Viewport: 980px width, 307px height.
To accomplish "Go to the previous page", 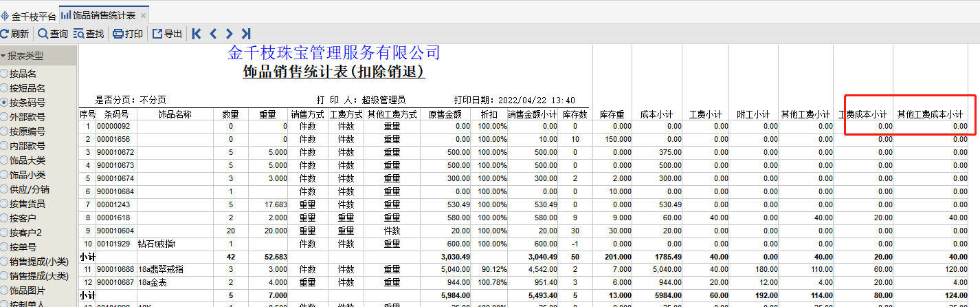I will click(213, 34).
